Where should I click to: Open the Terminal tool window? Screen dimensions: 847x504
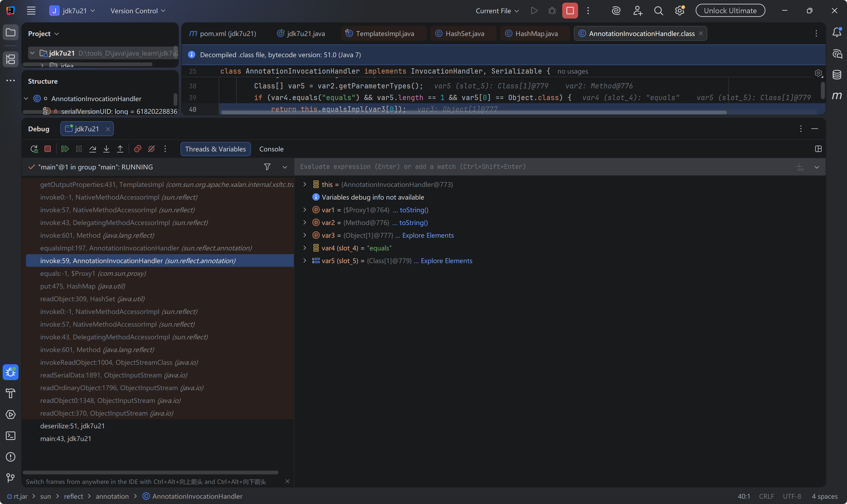(x=11, y=436)
